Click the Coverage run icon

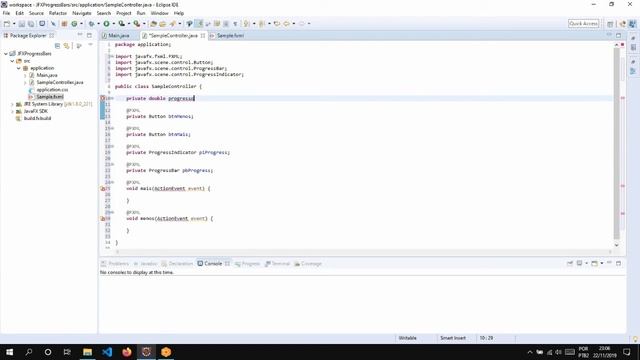[x=121, y=24]
